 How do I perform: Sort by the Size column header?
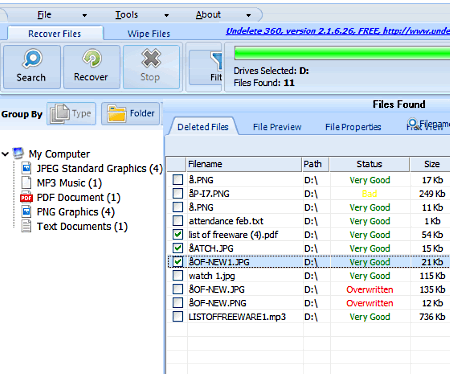(430, 164)
